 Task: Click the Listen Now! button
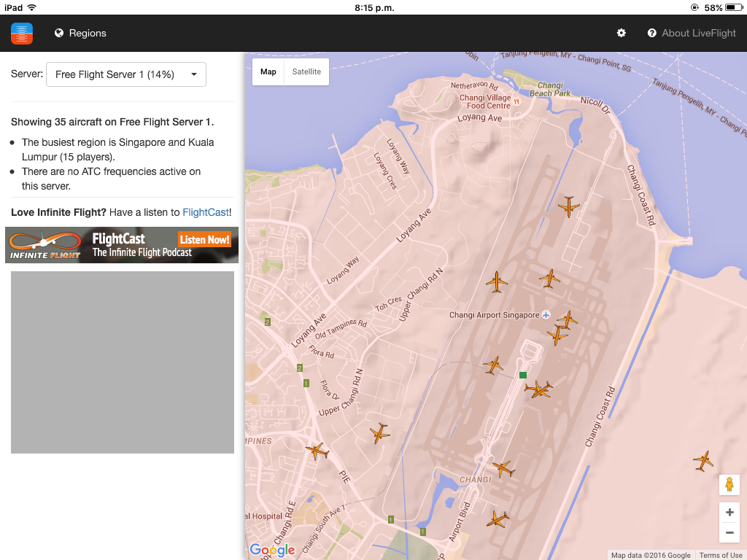[204, 239]
